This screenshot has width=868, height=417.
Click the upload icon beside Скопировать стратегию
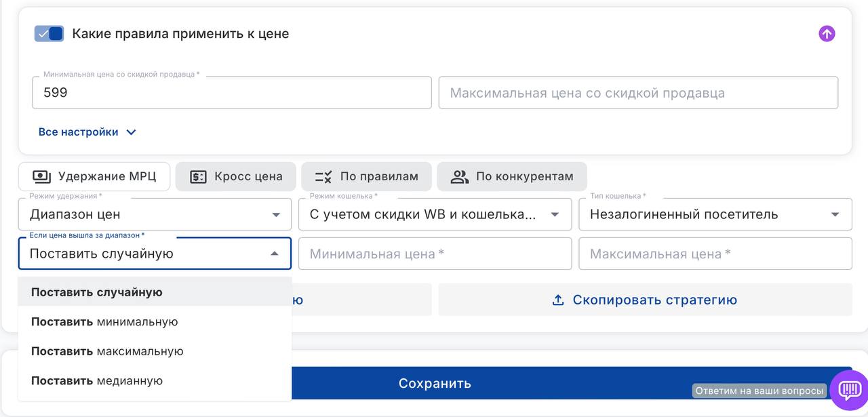click(558, 300)
